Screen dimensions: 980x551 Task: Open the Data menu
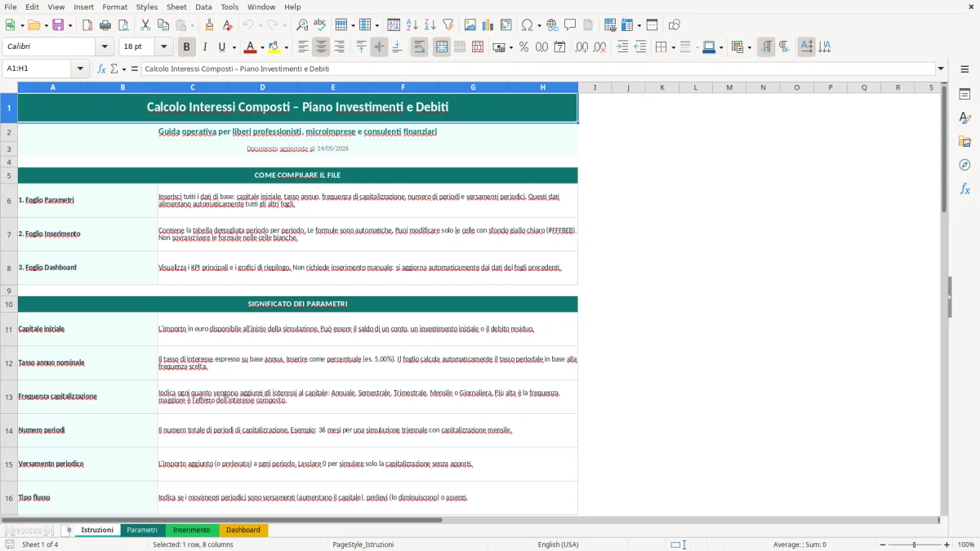pos(203,7)
